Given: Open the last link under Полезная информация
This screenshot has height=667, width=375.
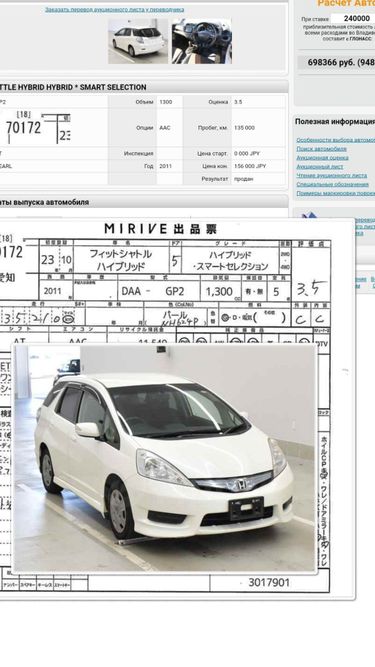Looking at the screenshot, I should click(x=335, y=194).
